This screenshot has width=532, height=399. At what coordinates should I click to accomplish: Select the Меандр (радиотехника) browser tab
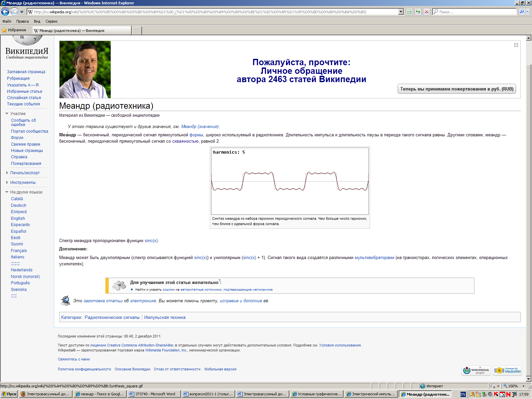click(x=82, y=31)
